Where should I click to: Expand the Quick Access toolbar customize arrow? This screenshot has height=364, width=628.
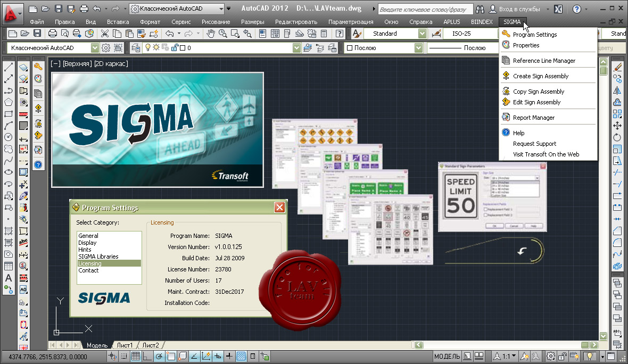click(229, 9)
